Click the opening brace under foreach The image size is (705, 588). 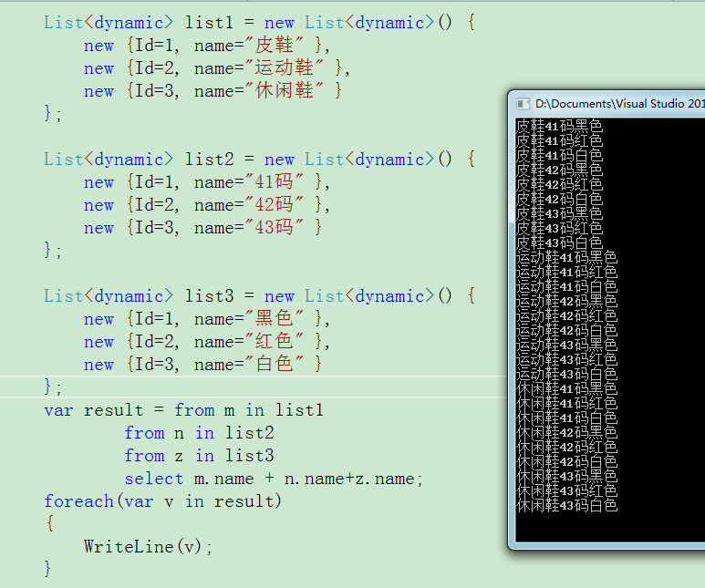point(50,523)
